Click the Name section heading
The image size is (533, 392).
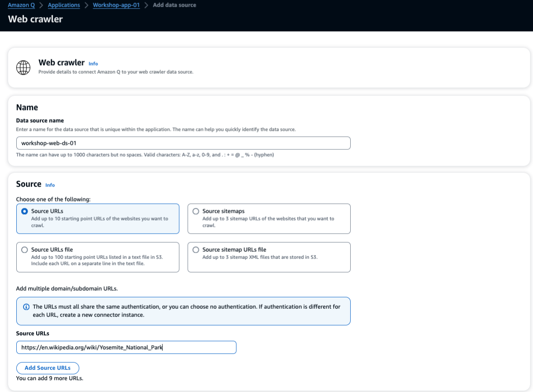[x=27, y=107]
